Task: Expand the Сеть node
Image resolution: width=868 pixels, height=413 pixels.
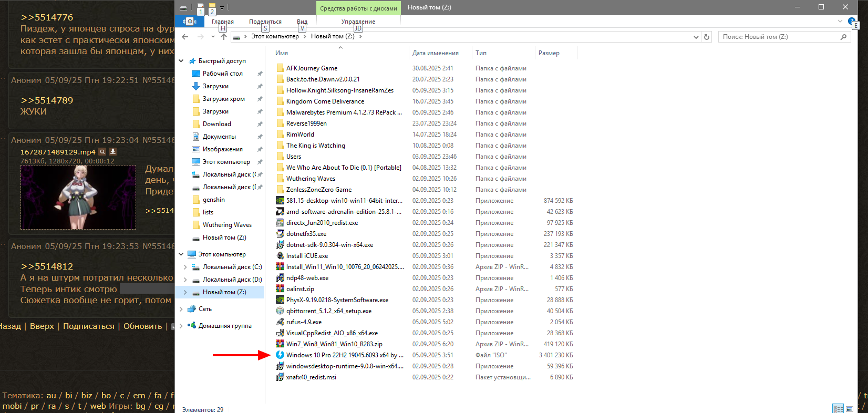Action: (181, 309)
